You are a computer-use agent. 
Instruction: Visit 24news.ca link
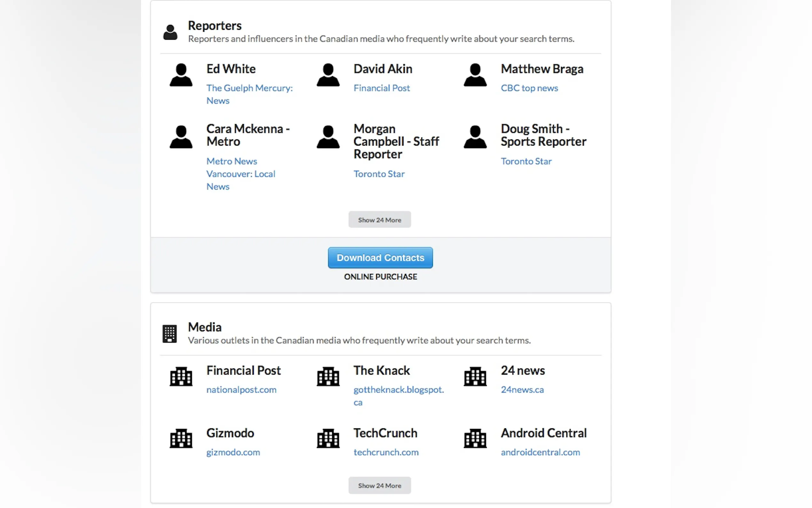coord(522,390)
